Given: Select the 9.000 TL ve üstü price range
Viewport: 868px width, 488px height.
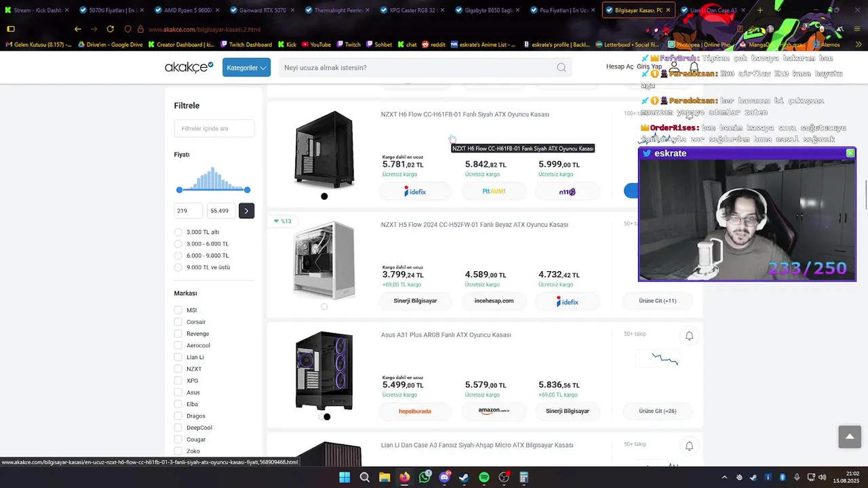Looking at the screenshot, I should point(178,267).
